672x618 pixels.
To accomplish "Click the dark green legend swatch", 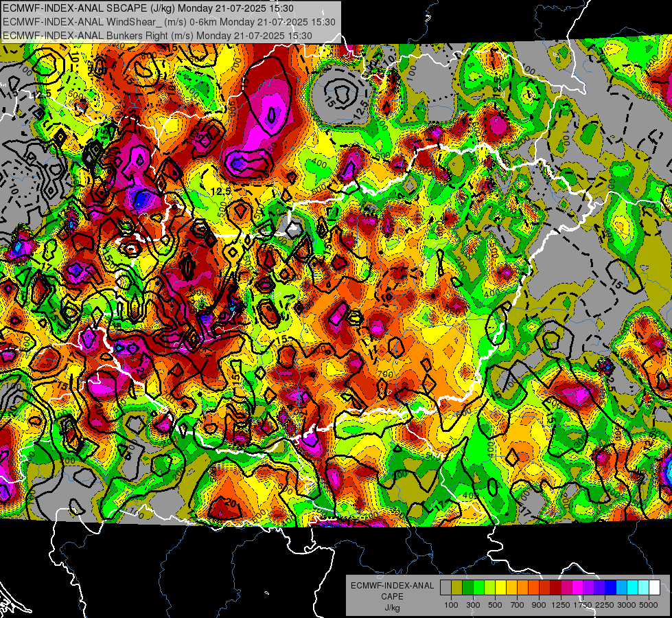I will [x=467, y=587].
